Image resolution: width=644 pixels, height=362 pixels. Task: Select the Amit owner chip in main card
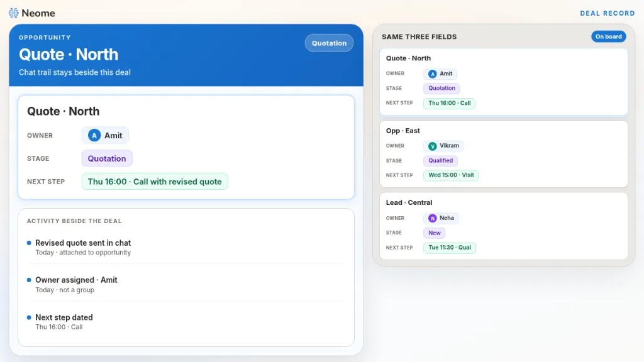(105, 136)
